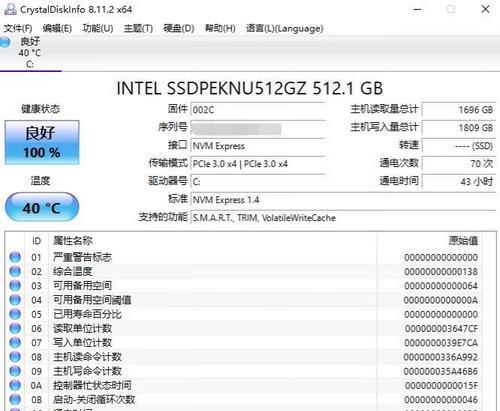Click status icon for attribute 07
Image resolution: width=500 pixels, height=411 pixels.
click(x=15, y=342)
